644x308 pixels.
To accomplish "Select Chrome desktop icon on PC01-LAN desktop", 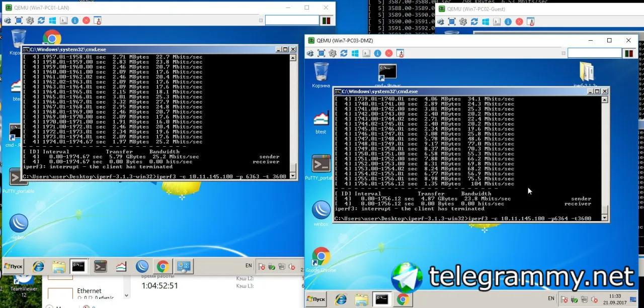I will click(52, 38).
